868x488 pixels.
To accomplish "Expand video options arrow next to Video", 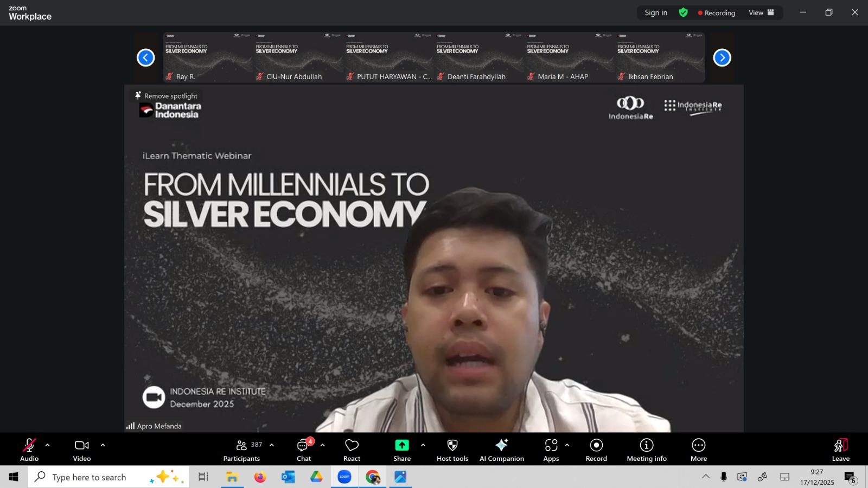I will [103, 445].
